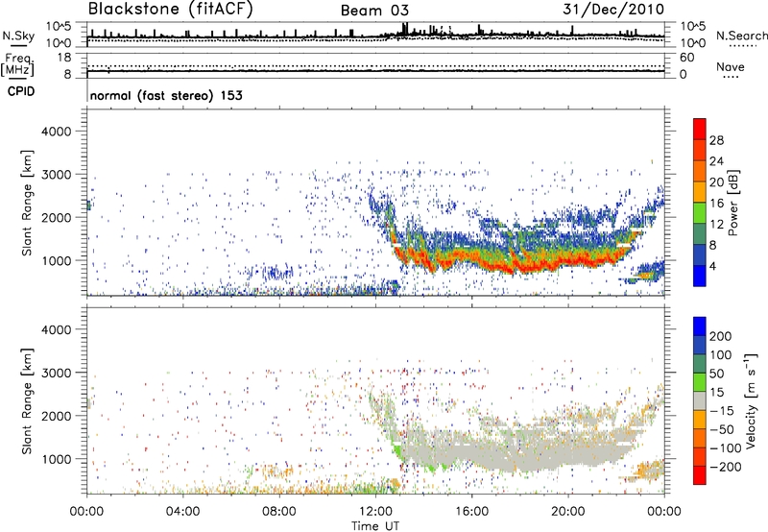The image size is (768, 532).
Task: Click the "Time UT" axis title
Action: click(375, 526)
